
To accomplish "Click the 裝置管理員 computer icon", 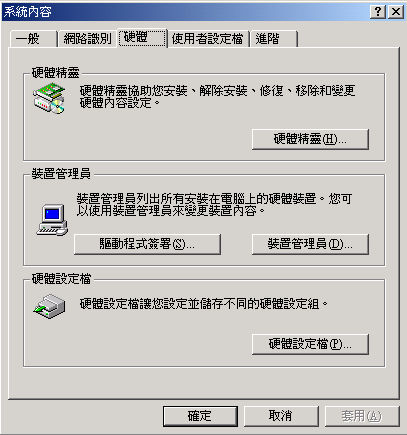I will [x=52, y=220].
